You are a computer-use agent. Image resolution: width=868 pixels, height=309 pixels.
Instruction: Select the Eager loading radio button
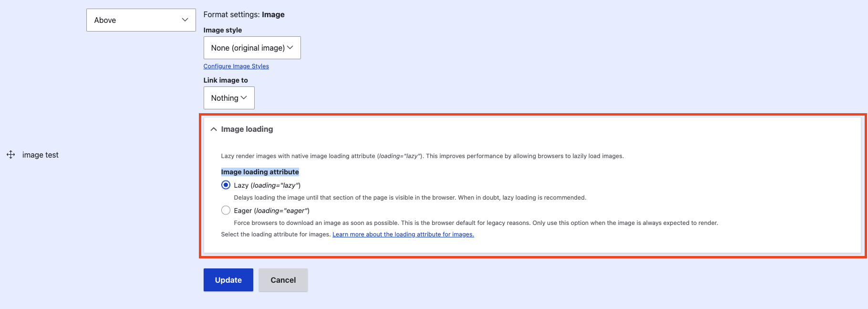pos(226,210)
